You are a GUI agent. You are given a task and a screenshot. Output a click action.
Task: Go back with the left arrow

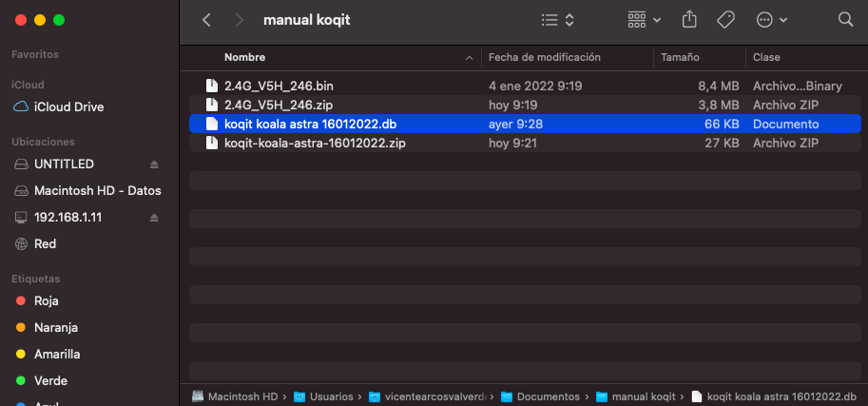[207, 19]
